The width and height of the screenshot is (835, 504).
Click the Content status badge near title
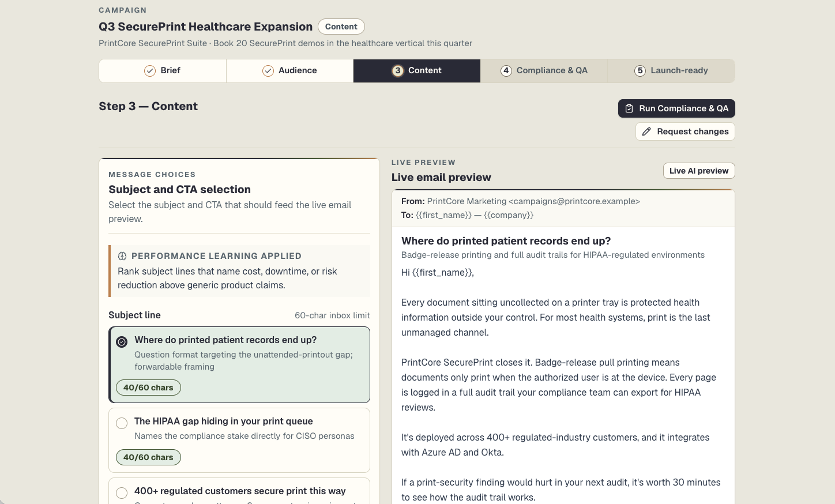tap(341, 27)
